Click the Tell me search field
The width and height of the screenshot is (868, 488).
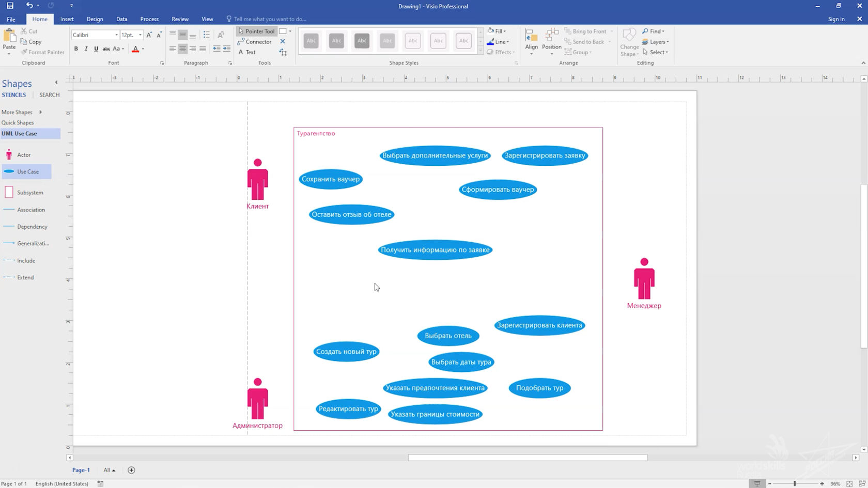tap(267, 19)
